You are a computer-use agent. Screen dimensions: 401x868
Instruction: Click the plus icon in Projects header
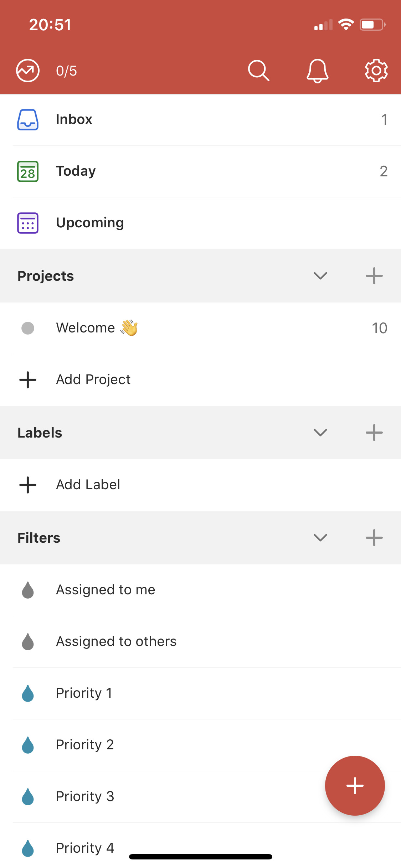374,276
